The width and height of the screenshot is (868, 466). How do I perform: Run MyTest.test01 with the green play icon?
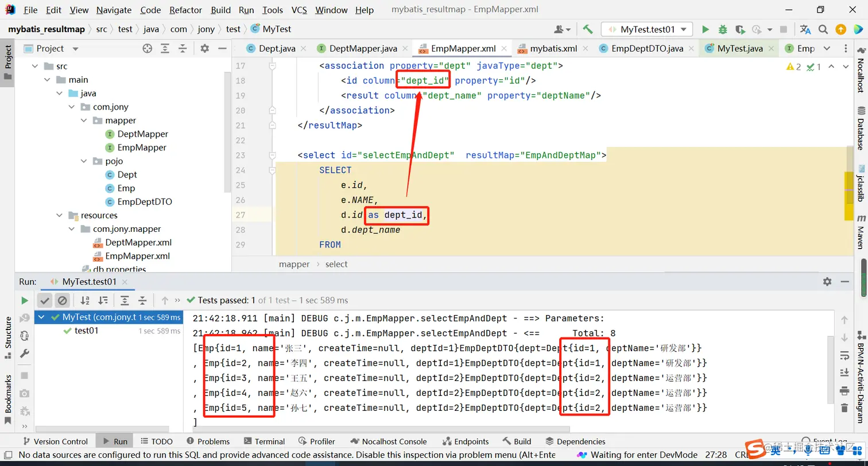[x=706, y=29]
